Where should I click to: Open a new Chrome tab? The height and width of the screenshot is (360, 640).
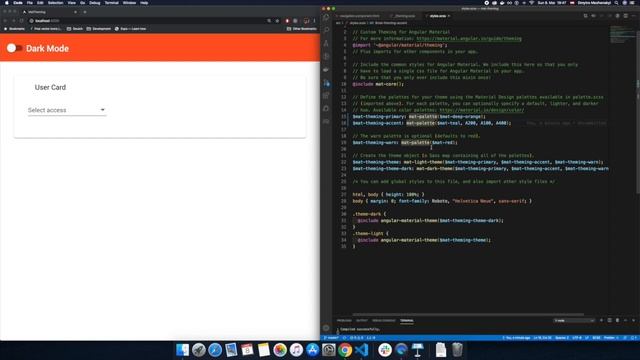(84, 12)
